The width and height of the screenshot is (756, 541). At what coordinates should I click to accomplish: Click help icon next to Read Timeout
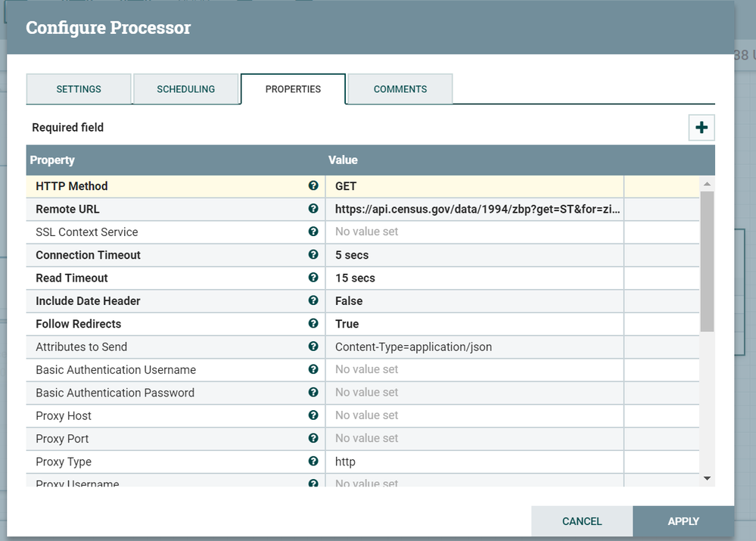(313, 278)
